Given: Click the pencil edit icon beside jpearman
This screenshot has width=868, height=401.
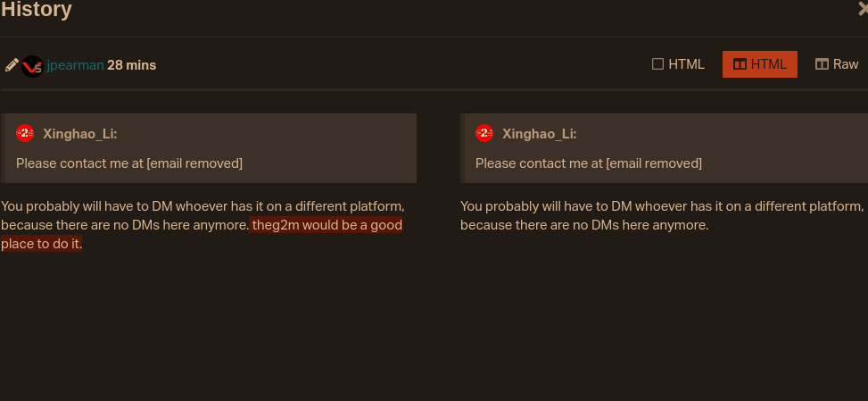Looking at the screenshot, I should coord(11,65).
